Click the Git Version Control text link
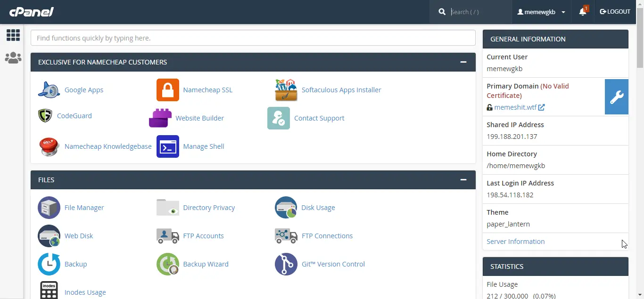The width and height of the screenshot is (644, 299). 333,264
